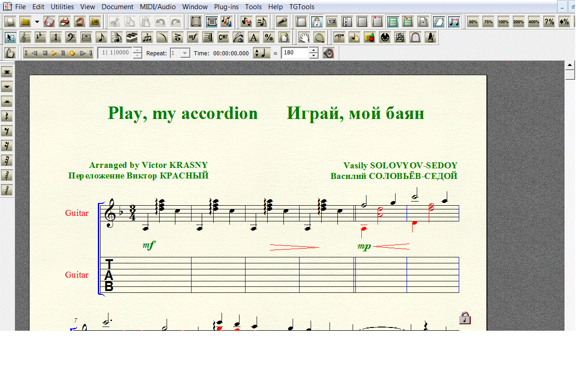Screen dimensions: 588x375
Task: Select the Zoom magnifier tool
Action: point(318,37)
